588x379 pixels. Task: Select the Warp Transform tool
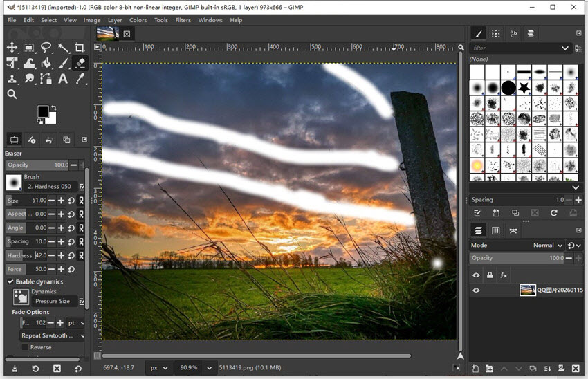tap(29, 63)
